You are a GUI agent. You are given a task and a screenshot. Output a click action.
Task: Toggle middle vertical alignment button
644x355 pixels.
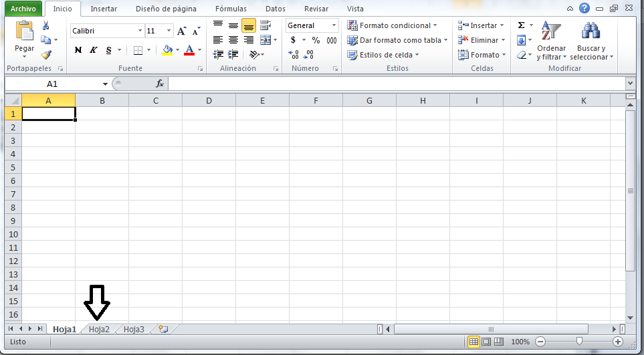coord(233,25)
